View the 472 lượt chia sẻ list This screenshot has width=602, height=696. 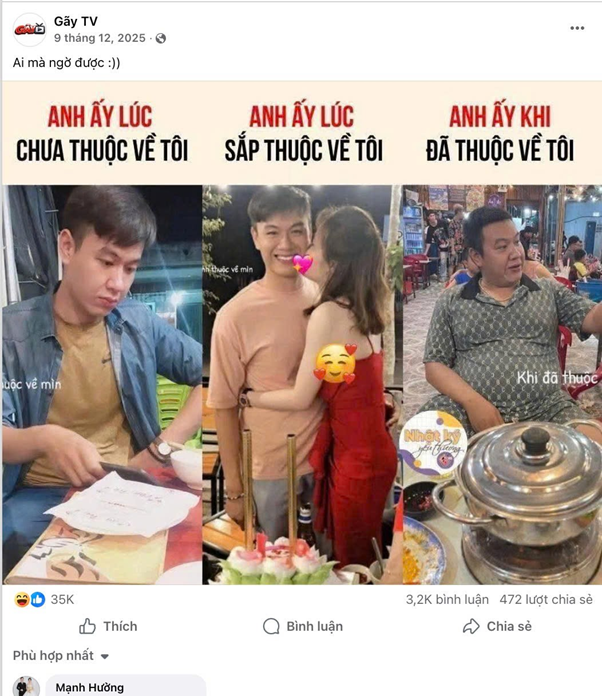[546, 600]
